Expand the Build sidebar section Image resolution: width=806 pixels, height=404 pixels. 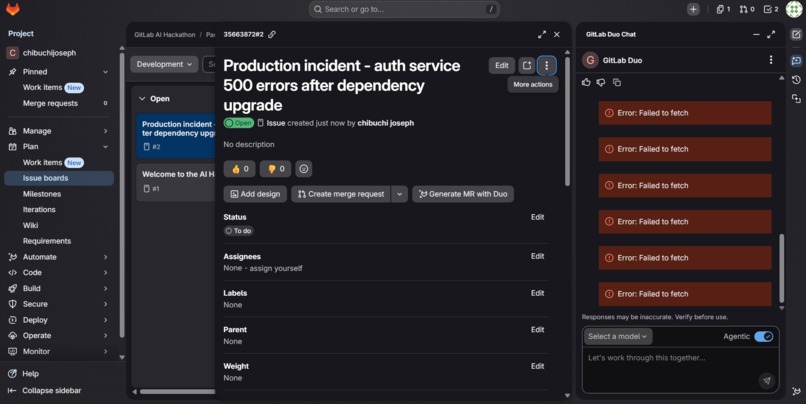coord(105,288)
